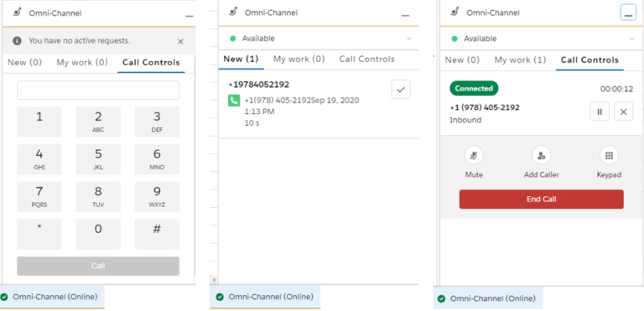The image size is (644, 311).
Task: Dial digit 8 TUV on the keypad
Action: 98,197
